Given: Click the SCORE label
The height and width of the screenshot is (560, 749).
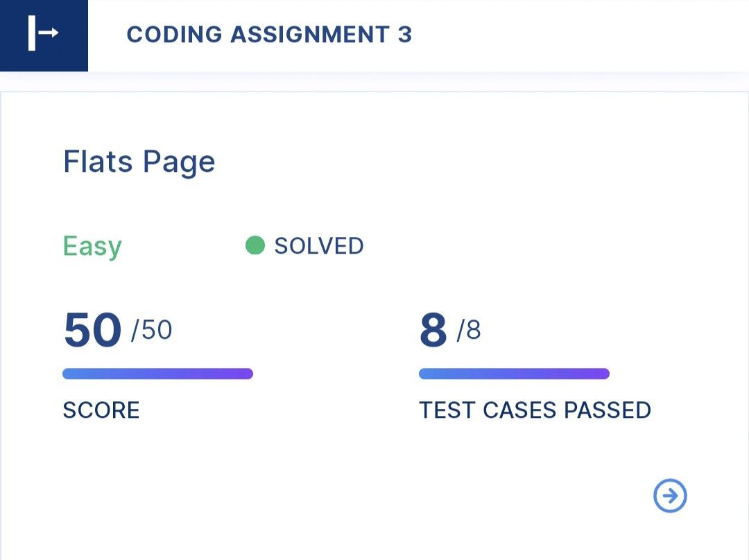Looking at the screenshot, I should 101,410.
